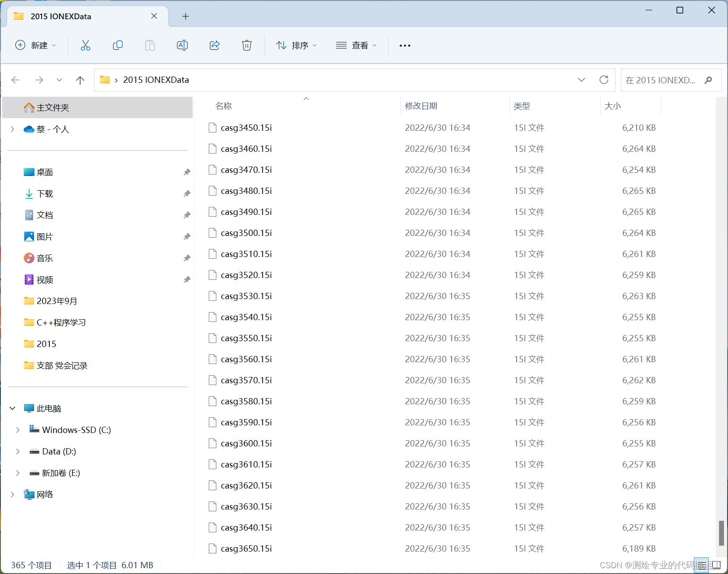Go up one folder level
Screen dimensions: 728x574
click(x=80, y=80)
